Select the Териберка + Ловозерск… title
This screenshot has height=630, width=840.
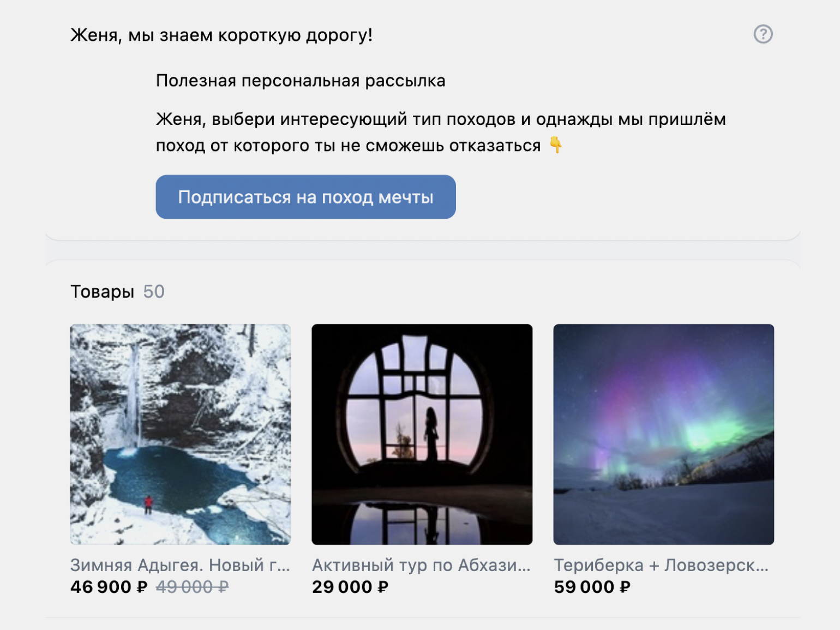pos(661,565)
